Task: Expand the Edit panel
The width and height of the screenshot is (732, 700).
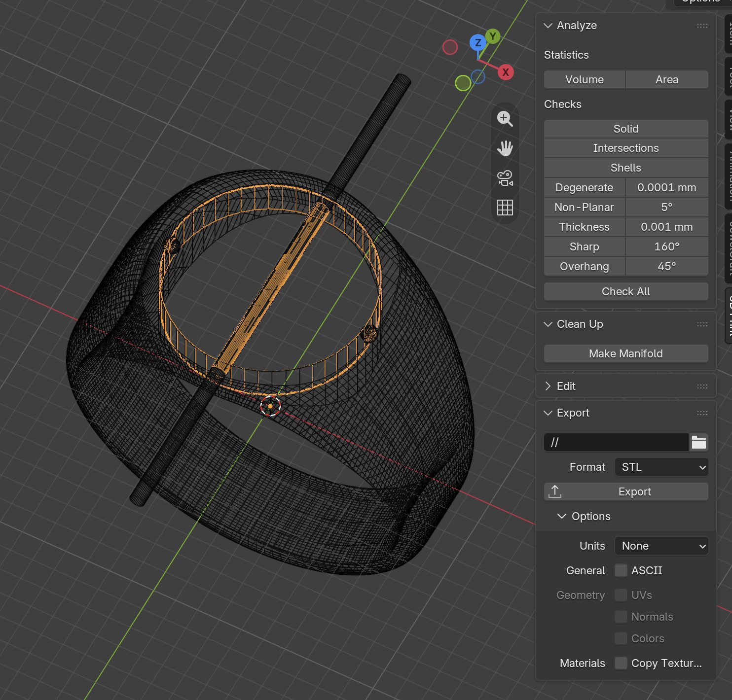Action: click(548, 386)
